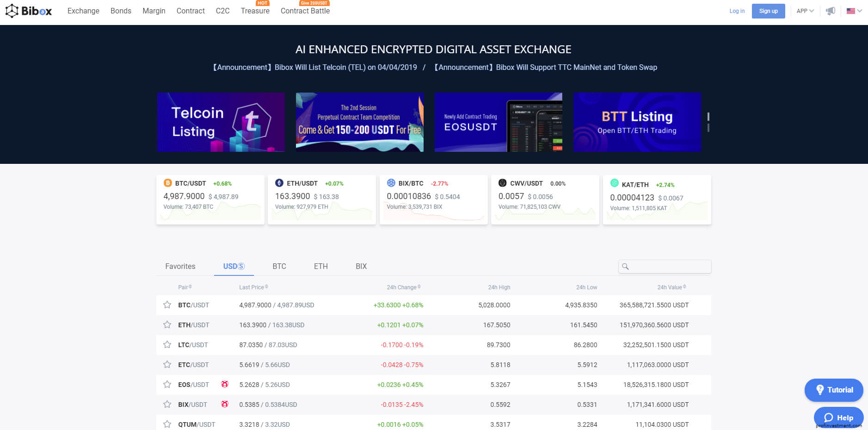Open the Contract menu
This screenshot has width=868, height=430.
pos(191,11)
